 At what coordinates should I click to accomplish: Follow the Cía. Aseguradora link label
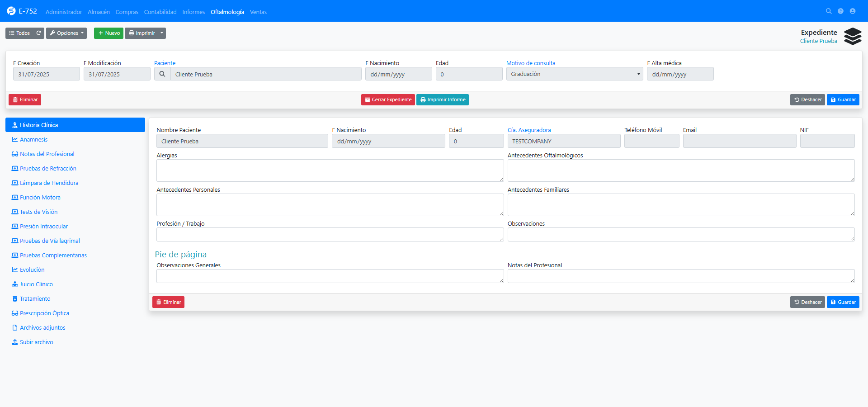(529, 130)
